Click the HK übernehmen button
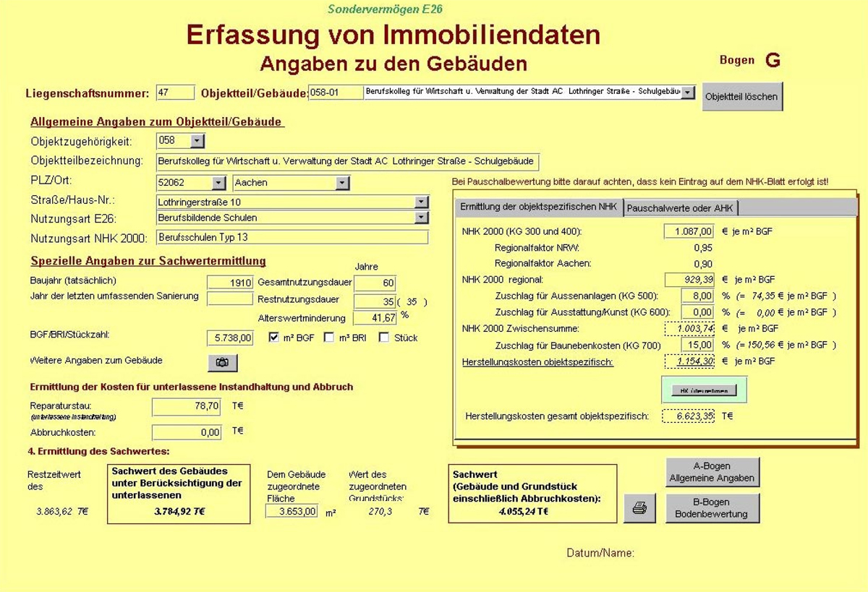Screen dimensions: 868x592 (704, 390)
